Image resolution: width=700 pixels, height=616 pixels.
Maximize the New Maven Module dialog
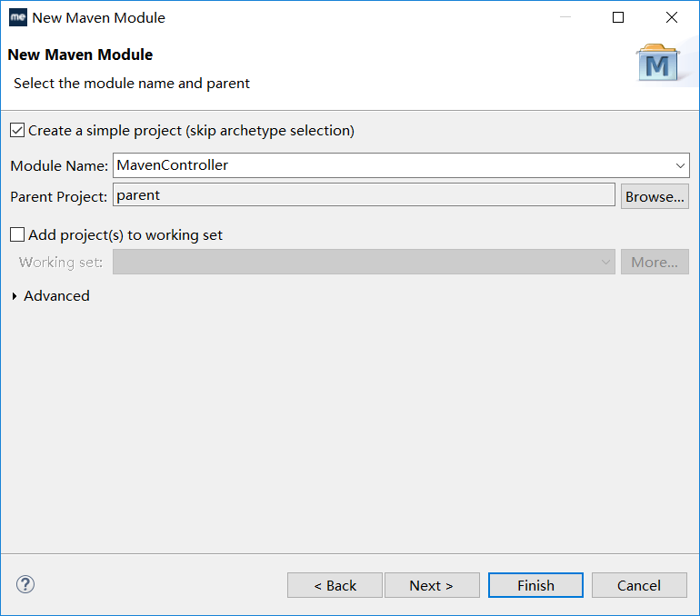(x=618, y=17)
